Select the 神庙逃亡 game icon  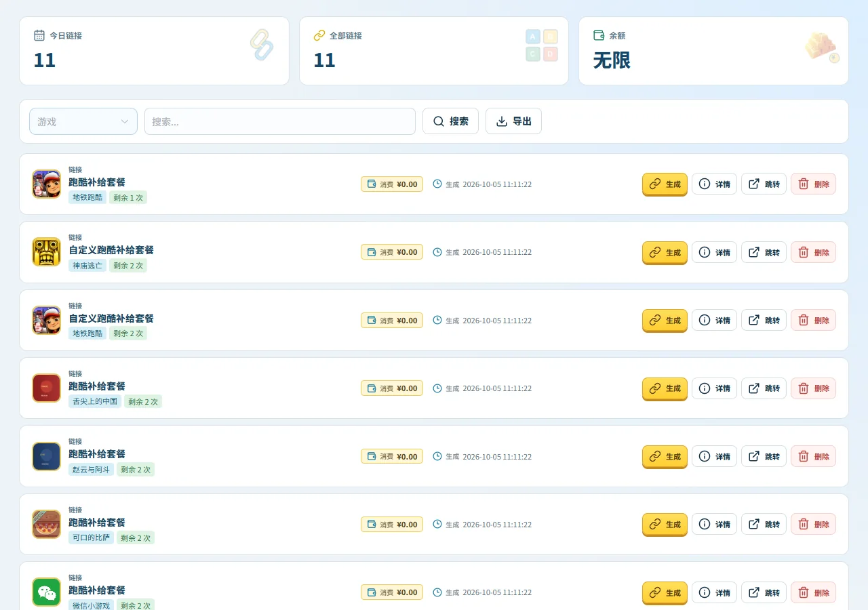tap(46, 252)
